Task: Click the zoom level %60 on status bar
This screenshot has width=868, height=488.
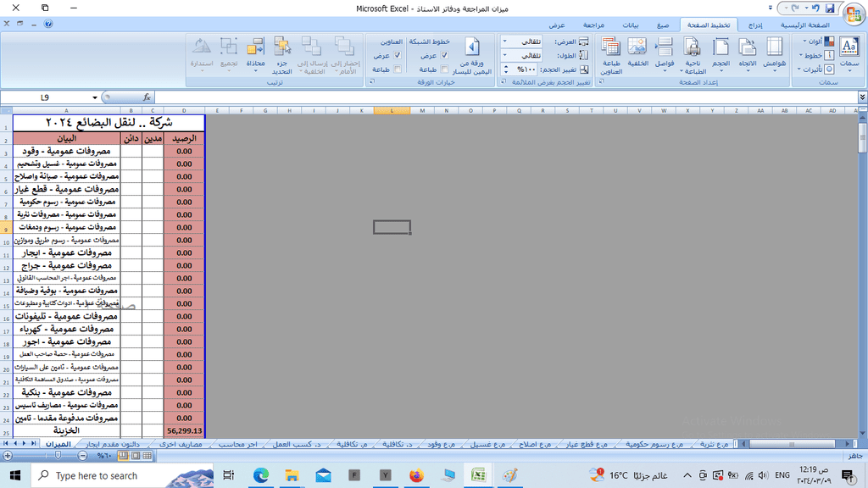Action: point(104,456)
